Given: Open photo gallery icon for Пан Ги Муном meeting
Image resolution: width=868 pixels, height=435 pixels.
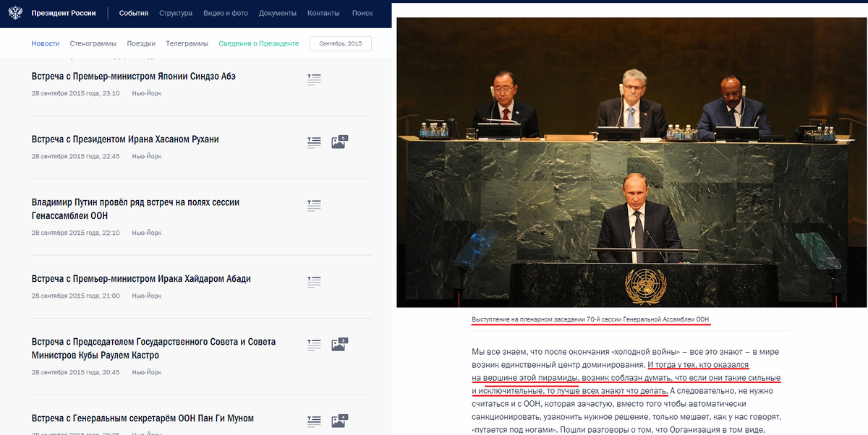Looking at the screenshot, I should pyautogui.click(x=339, y=420).
